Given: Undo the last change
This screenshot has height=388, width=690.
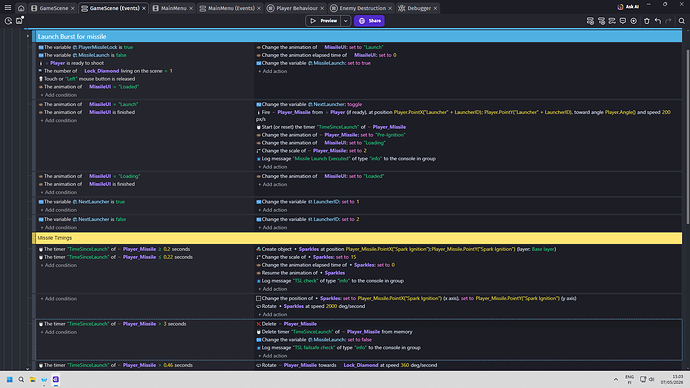Looking at the screenshot, I should pos(657,21).
